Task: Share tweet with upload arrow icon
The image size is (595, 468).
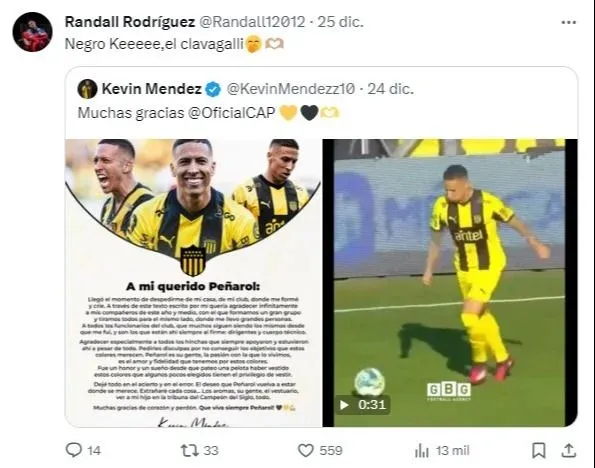Action: click(569, 450)
